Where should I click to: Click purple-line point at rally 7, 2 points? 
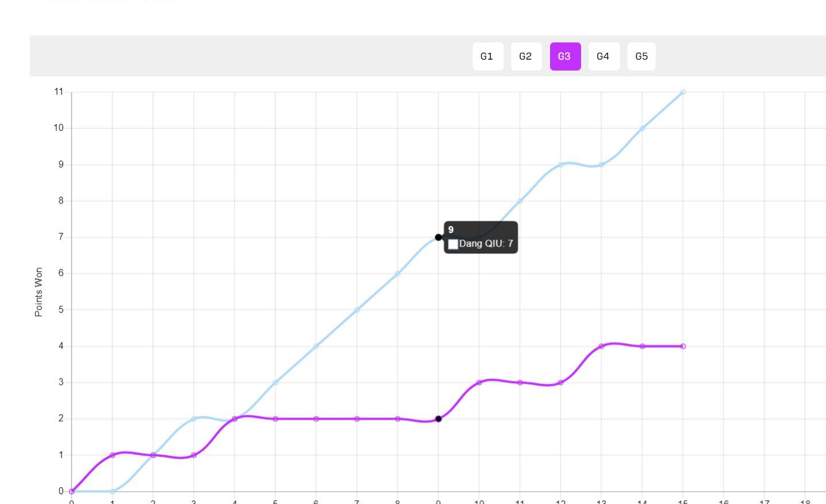tap(357, 419)
